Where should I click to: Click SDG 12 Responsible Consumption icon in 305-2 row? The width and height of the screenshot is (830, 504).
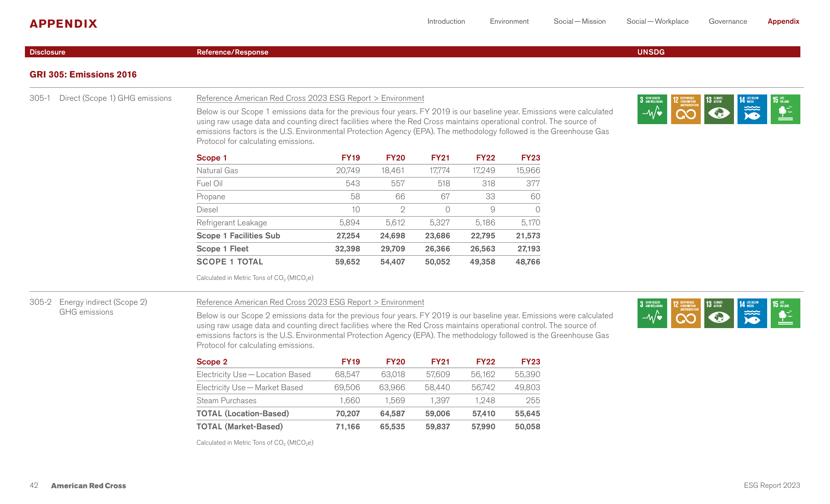point(686,313)
